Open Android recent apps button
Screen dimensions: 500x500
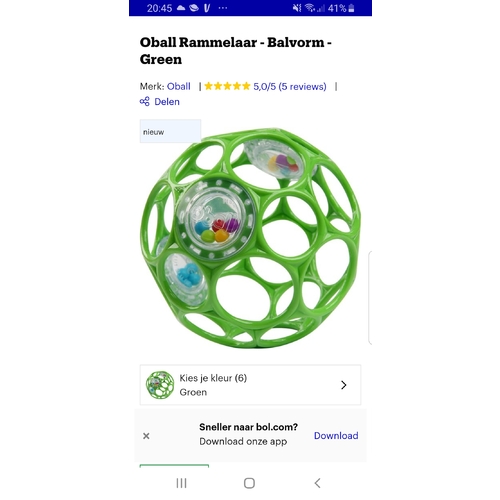(x=181, y=483)
